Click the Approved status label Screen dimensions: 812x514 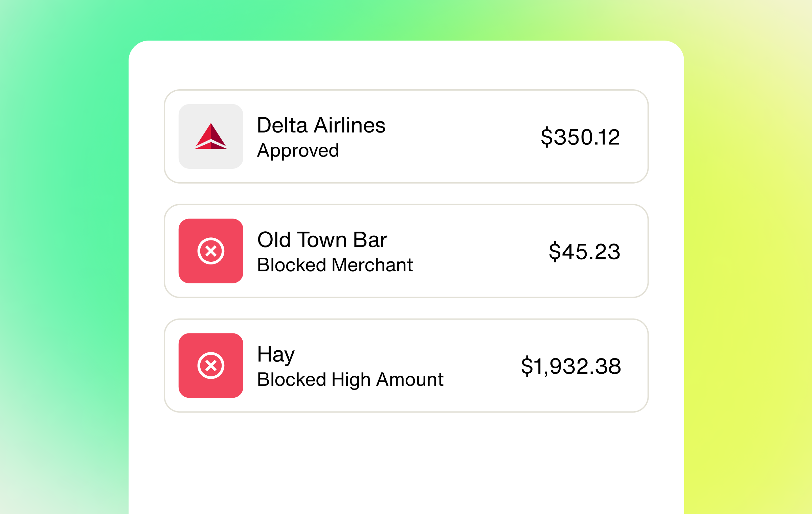tap(298, 150)
